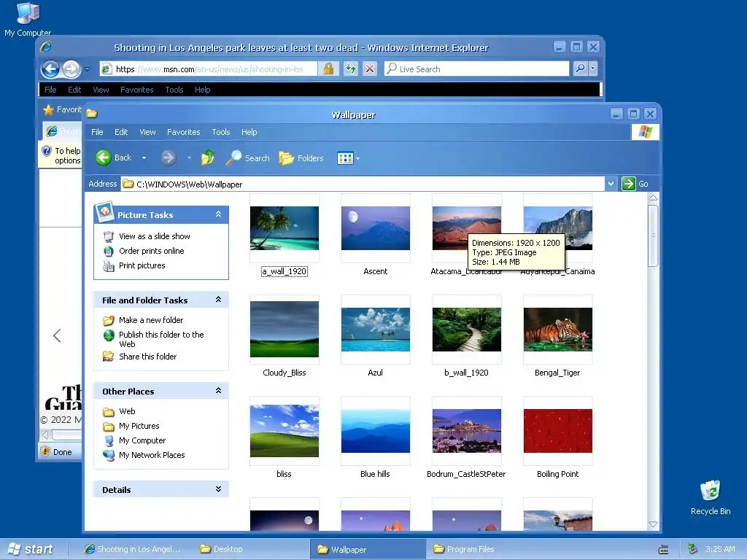The height and width of the screenshot is (560, 747).
Task: Click Print pictures task
Action: 142,265
